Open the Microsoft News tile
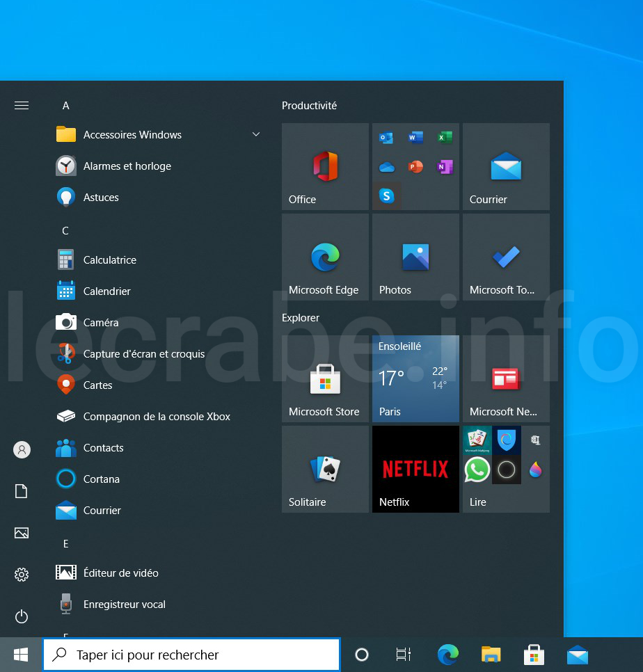This screenshot has height=672, width=643. [x=506, y=379]
